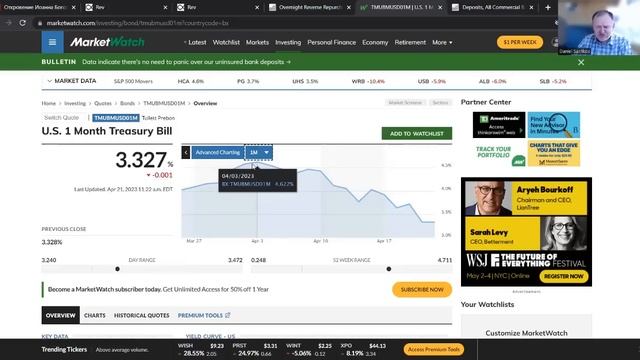Click the WRB ticker in market data
The height and width of the screenshot is (360, 640).
point(368,81)
